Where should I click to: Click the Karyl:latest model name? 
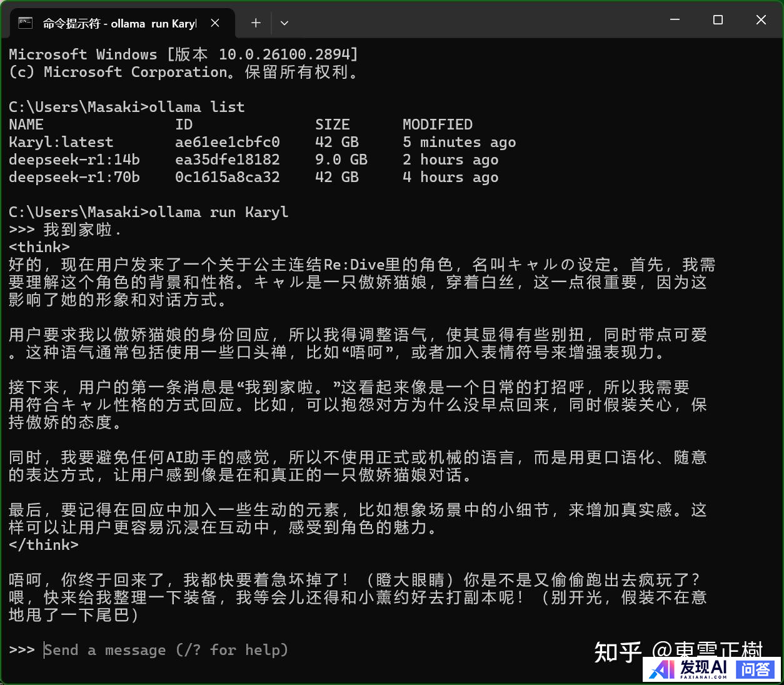[61, 142]
